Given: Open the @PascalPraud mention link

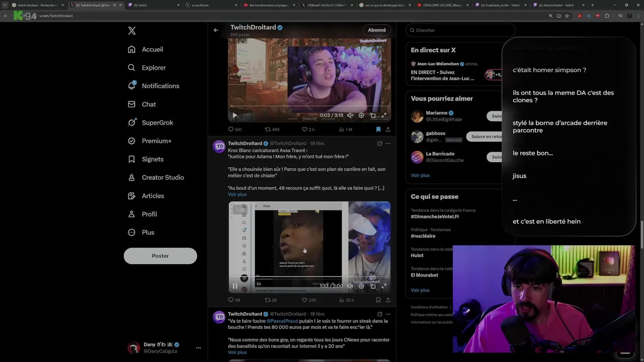Looking at the screenshot, I should click(283, 321).
